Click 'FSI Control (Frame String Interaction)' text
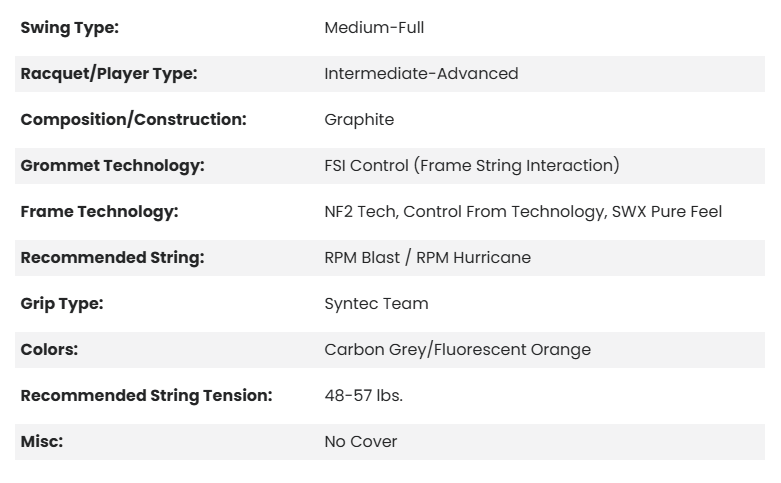The image size is (781, 483). click(x=472, y=166)
